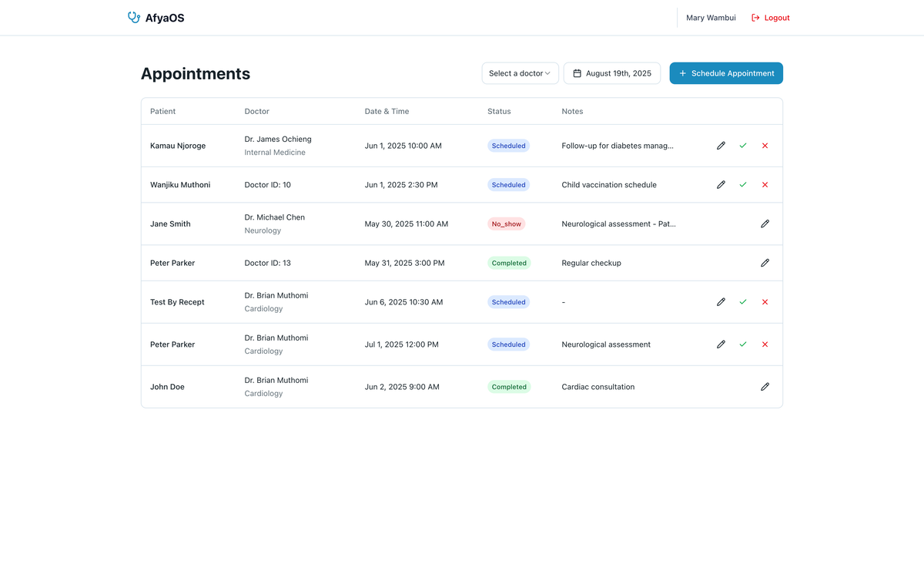Complete the Test By Recept appointment

pyautogui.click(x=743, y=302)
